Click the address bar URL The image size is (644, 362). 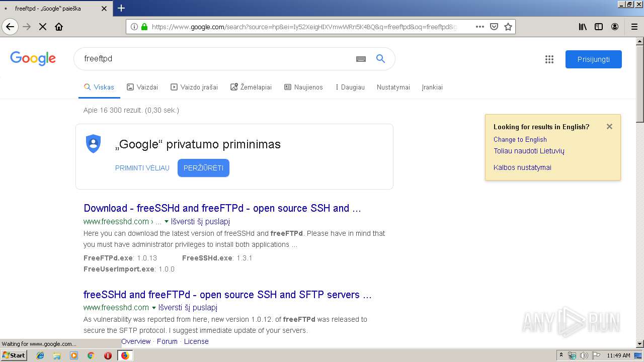point(304,27)
